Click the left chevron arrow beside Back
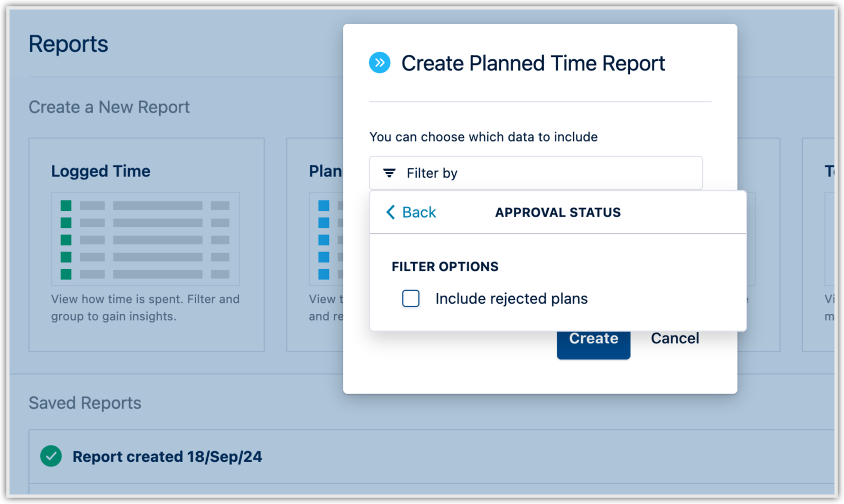The image size is (844, 504). [x=390, y=212]
